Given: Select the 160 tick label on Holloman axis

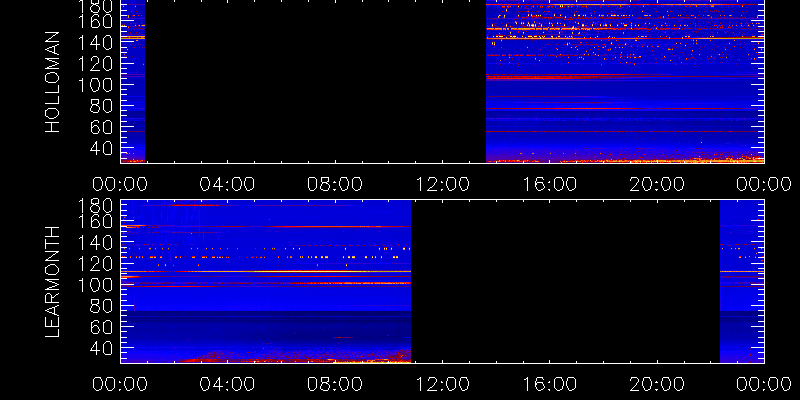Looking at the screenshot, I should click(96, 22).
